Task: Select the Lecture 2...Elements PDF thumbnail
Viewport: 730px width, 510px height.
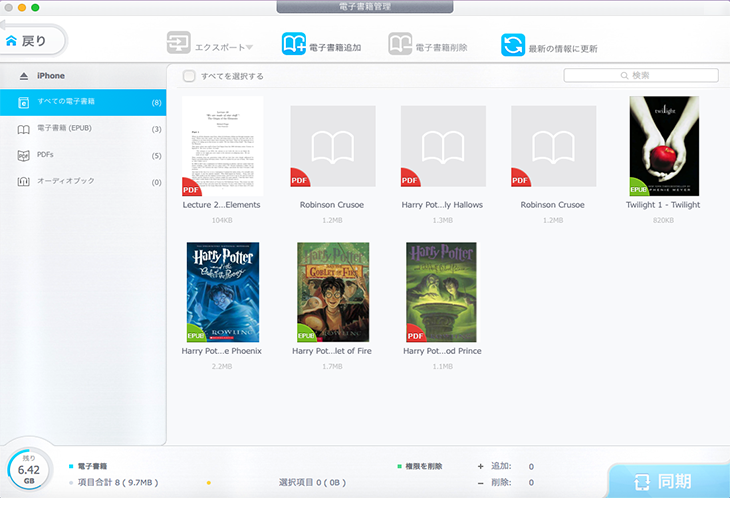Action: click(x=223, y=146)
